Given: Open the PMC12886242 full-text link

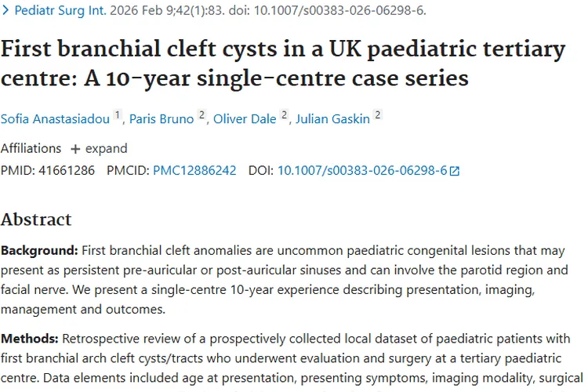Looking at the screenshot, I should (194, 170).
